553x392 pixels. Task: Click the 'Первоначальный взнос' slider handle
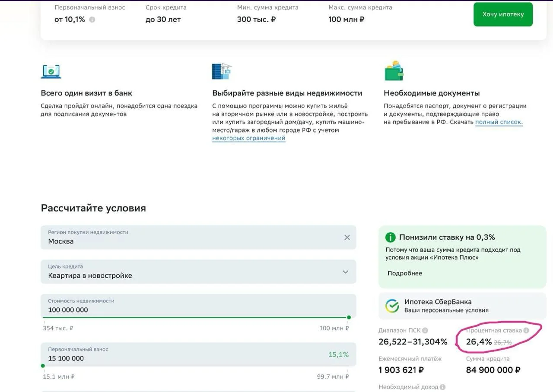(43, 366)
